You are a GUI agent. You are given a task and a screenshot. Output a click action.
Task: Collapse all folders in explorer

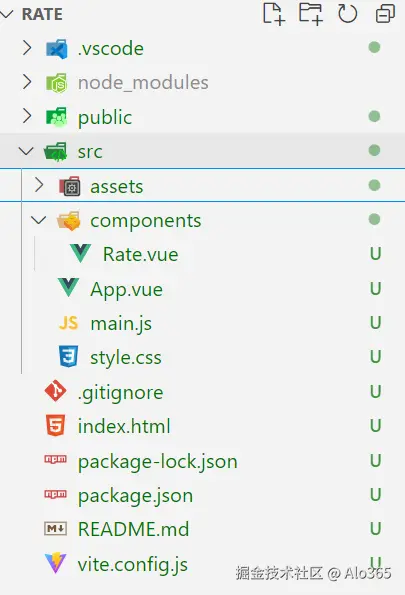click(x=385, y=14)
